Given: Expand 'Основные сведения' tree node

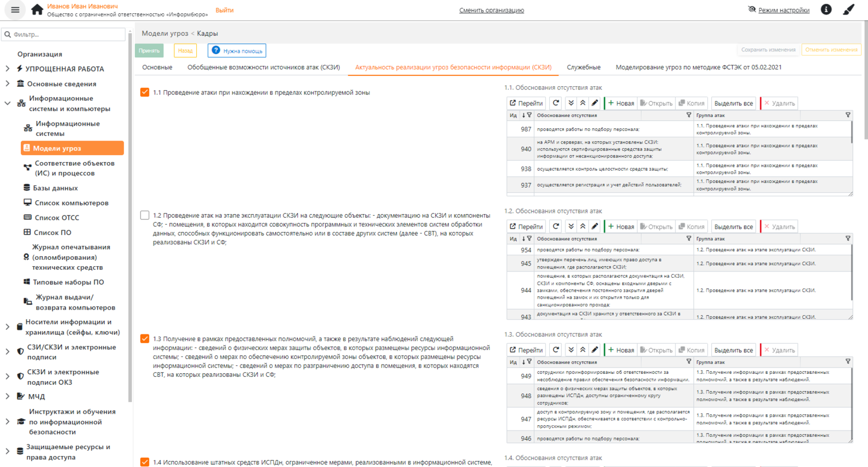Looking at the screenshot, I should click(7, 84).
